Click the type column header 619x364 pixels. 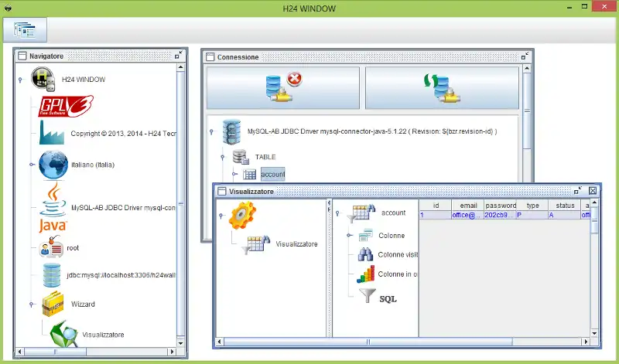(532, 205)
